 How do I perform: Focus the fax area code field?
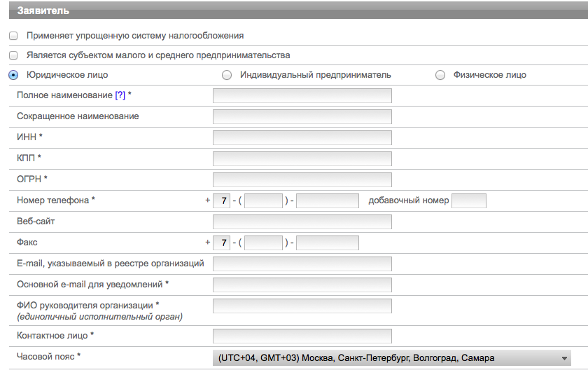pos(264,243)
